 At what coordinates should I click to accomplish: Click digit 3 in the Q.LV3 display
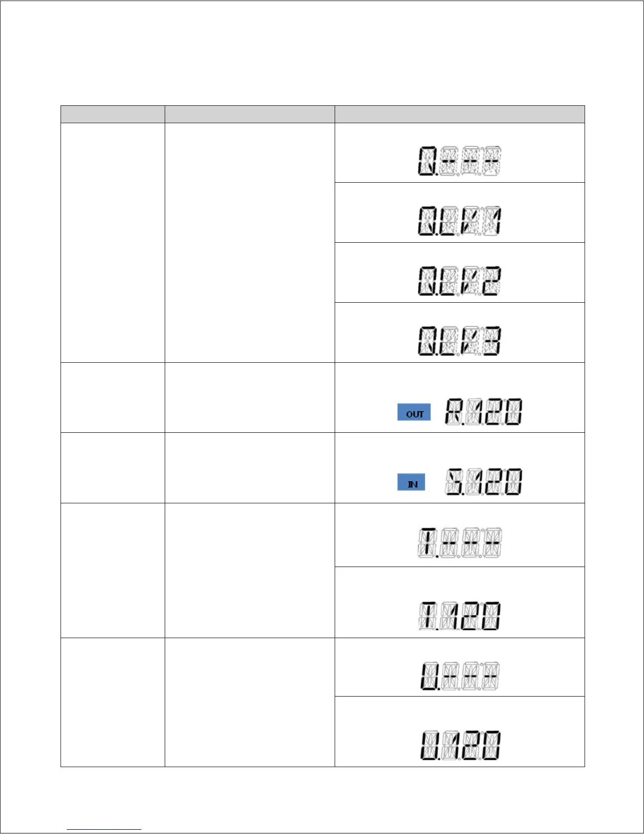click(x=492, y=341)
